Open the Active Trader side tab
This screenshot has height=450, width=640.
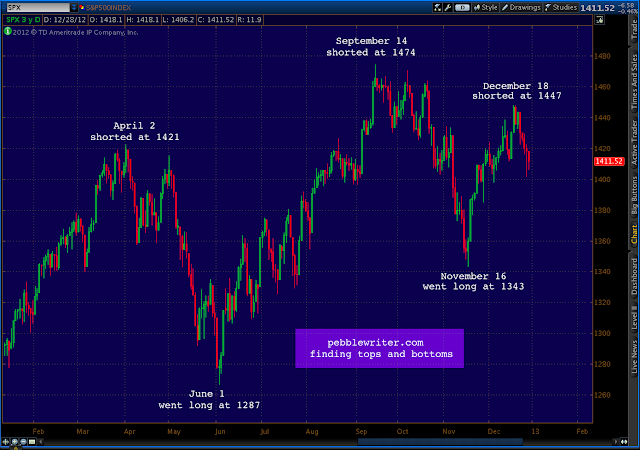(634, 143)
